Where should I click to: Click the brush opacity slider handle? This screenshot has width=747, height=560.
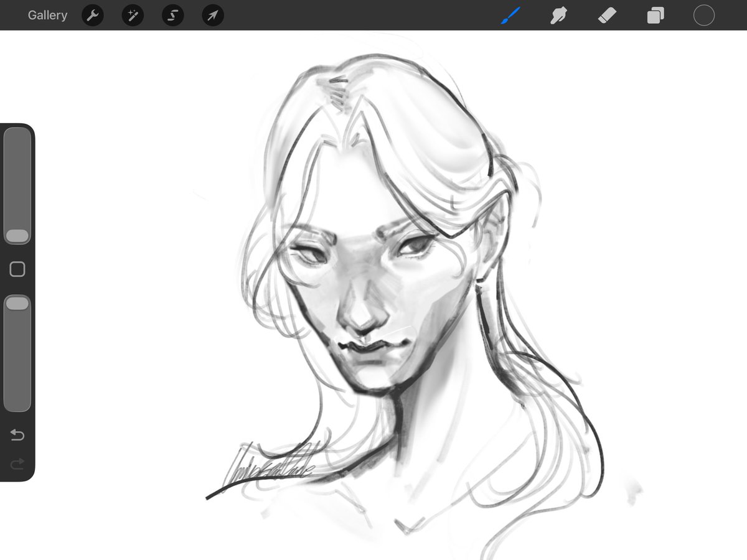[17, 303]
